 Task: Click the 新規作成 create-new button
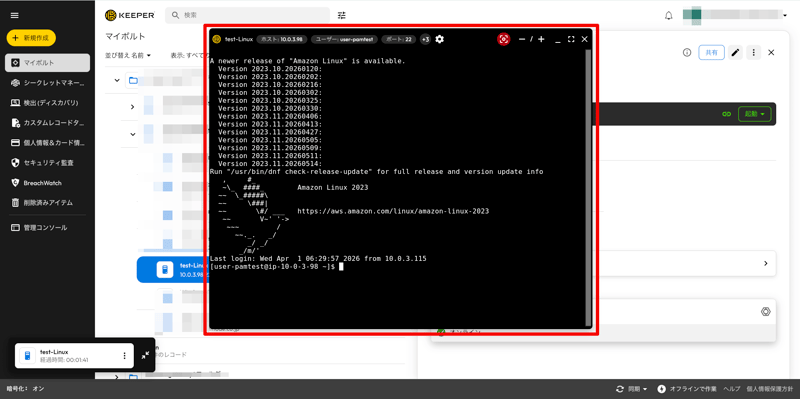31,38
